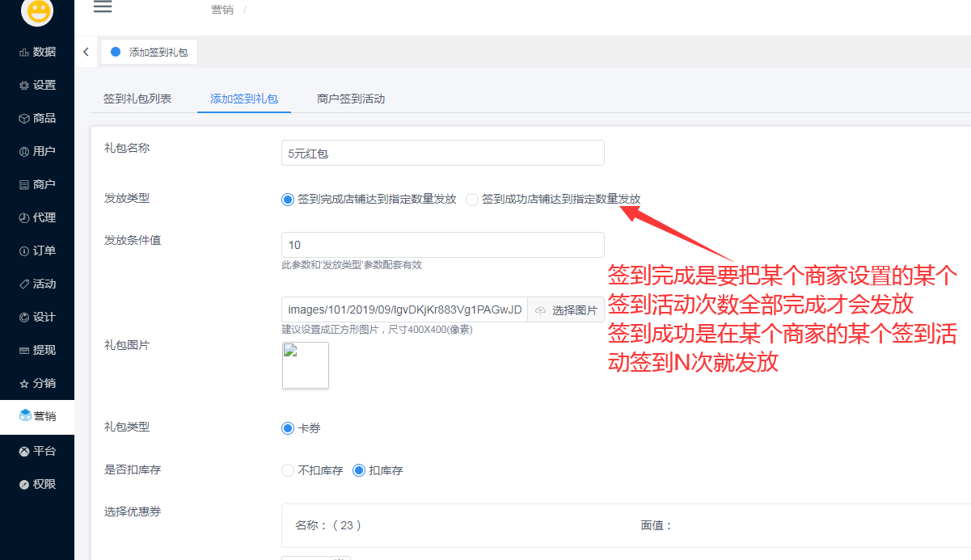Open the 商品 sidebar menu
This screenshot has height=560, width=971.
click(37, 118)
